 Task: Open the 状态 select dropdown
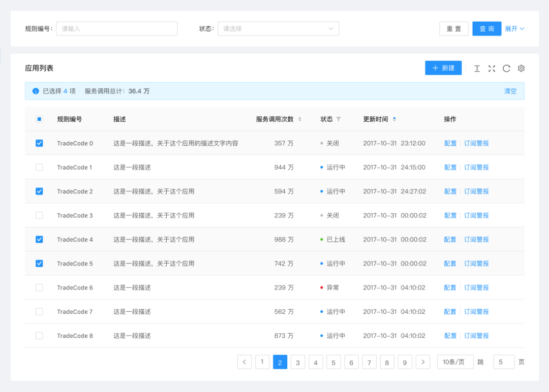(x=278, y=29)
